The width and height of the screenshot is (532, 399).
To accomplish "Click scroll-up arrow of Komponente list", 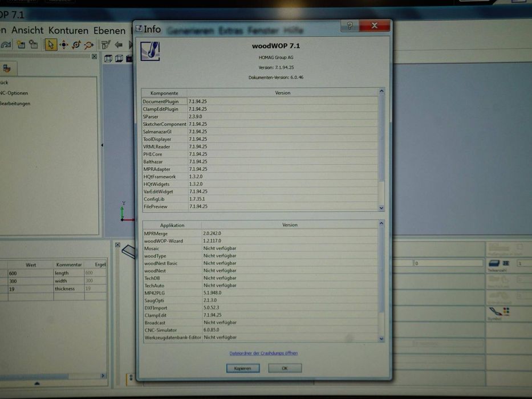I will pyautogui.click(x=381, y=91).
